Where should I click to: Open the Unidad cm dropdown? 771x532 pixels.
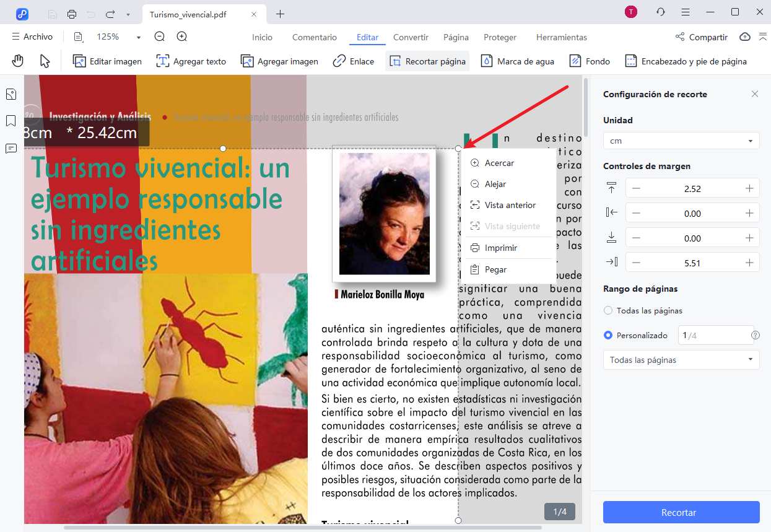click(681, 141)
